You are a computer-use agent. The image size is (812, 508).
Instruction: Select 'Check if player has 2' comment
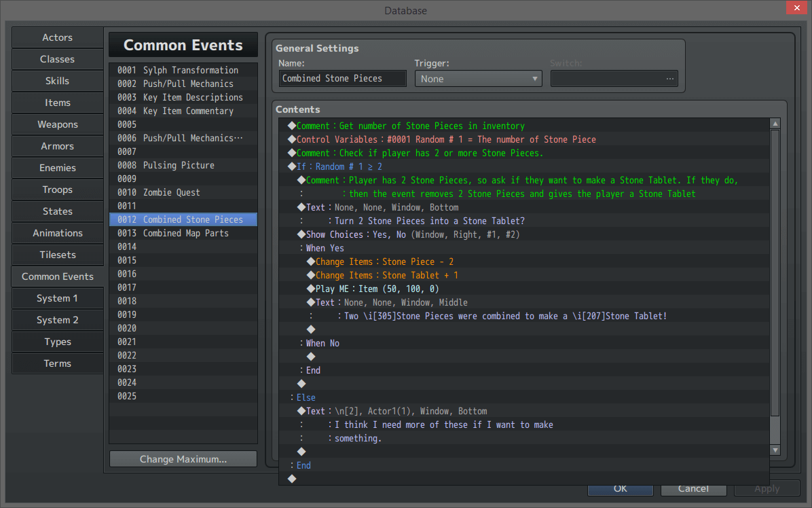[x=524, y=153]
